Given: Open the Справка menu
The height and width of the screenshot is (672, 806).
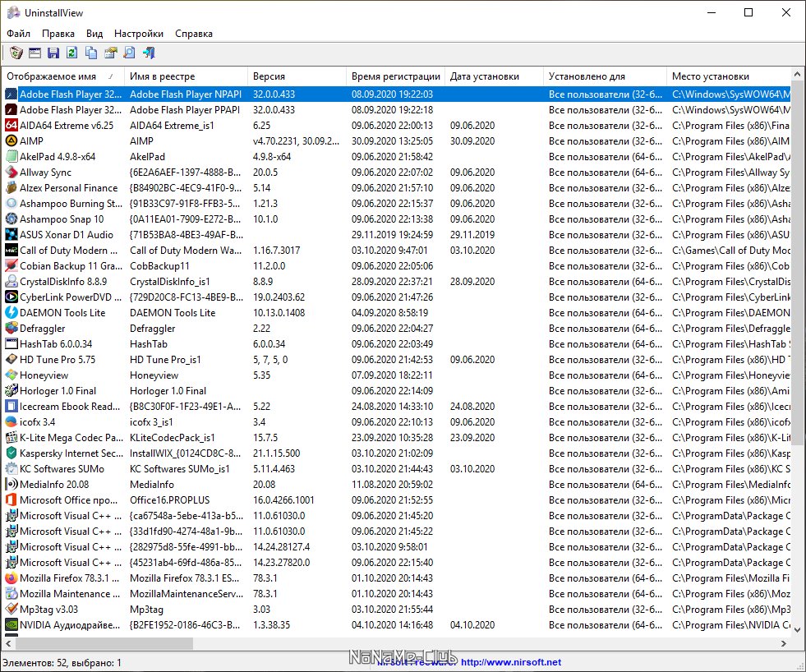Looking at the screenshot, I should click(x=194, y=34).
